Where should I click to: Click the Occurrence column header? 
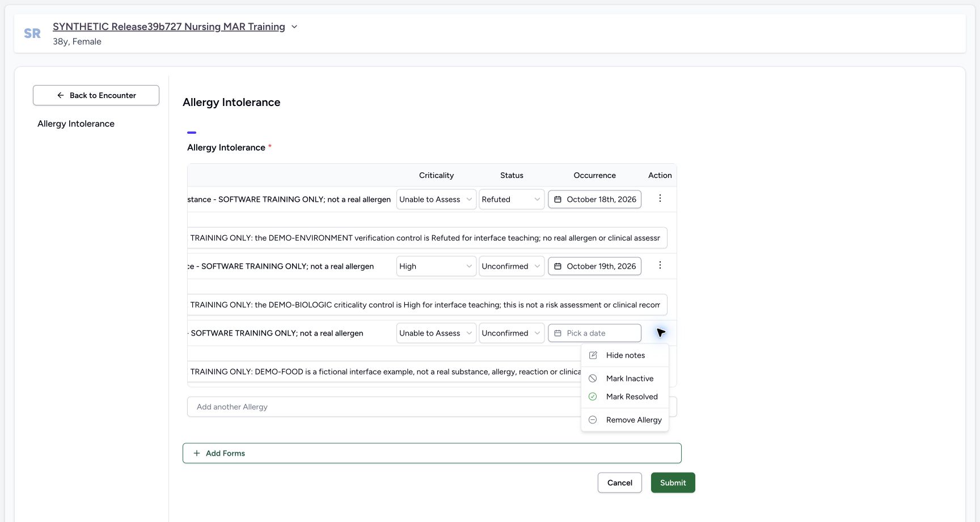(x=594, y=175)
